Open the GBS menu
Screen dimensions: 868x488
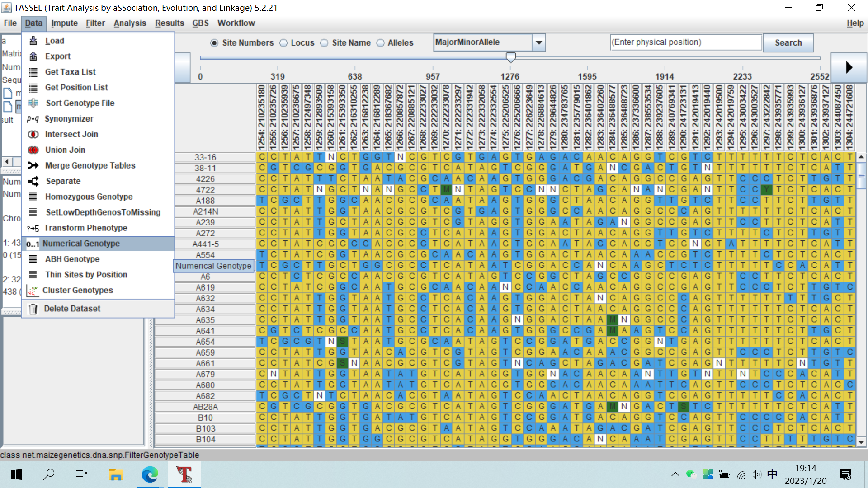[200, 23]
